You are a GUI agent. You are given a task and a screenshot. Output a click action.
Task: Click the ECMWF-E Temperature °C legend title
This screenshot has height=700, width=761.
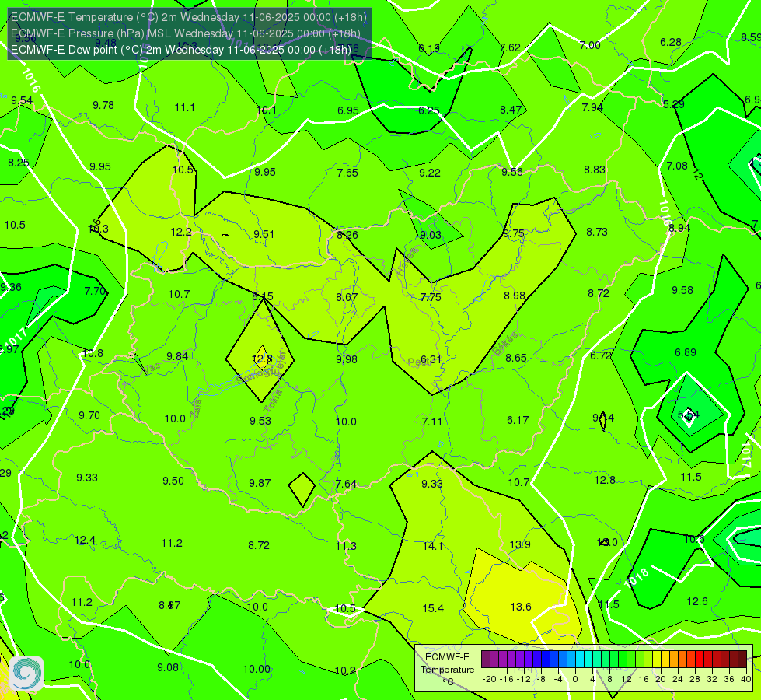[447, 670]
